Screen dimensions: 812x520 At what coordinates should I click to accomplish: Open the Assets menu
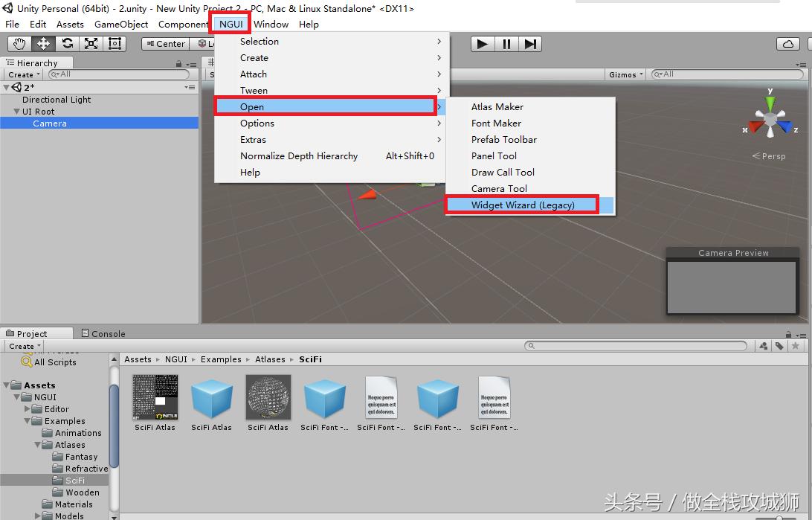[x=70, y=25]
